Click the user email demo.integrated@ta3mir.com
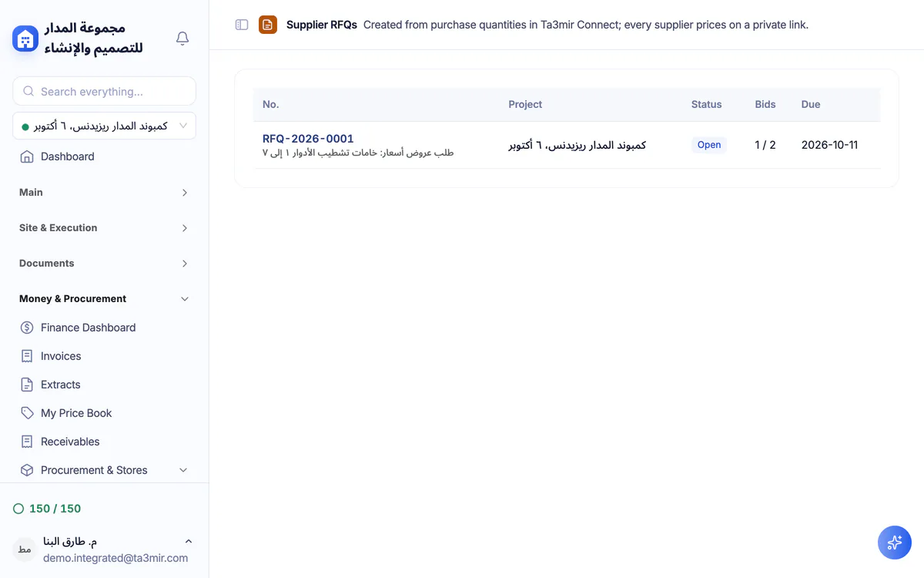Viewport: 924px width, 578px height. point(115,558)
